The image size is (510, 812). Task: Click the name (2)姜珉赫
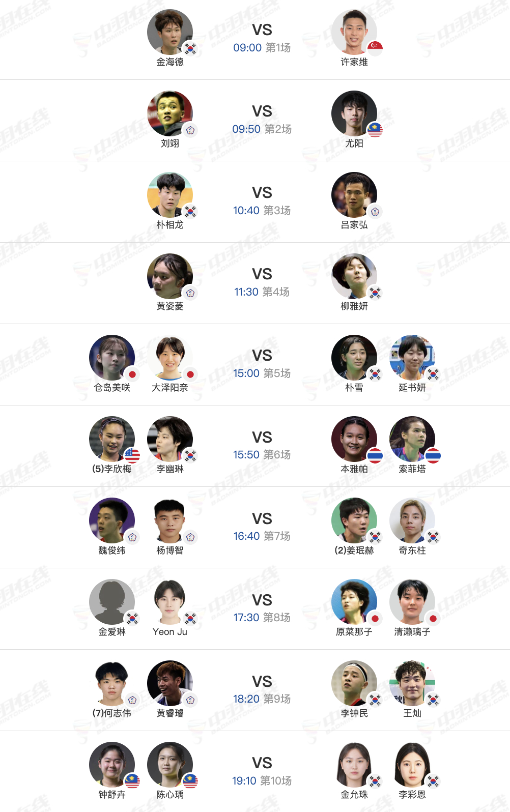(354, 550)
